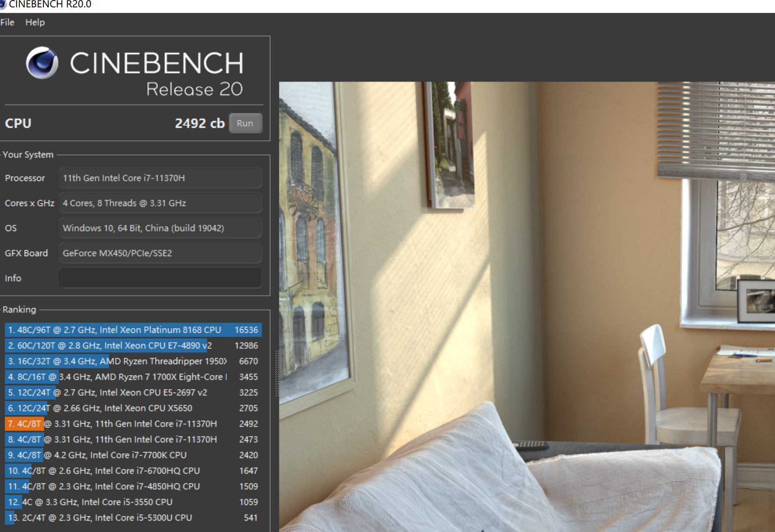
Task: Select ranking row Intel Core i5-5300U
Action: click(x=133, y=517)
